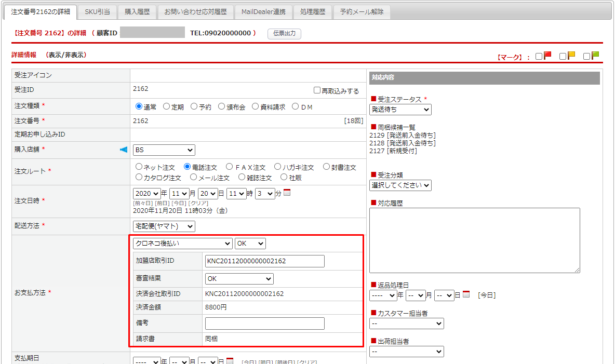
Task: Expand the 審査結果 dropdown
Action: pos(239,279)
